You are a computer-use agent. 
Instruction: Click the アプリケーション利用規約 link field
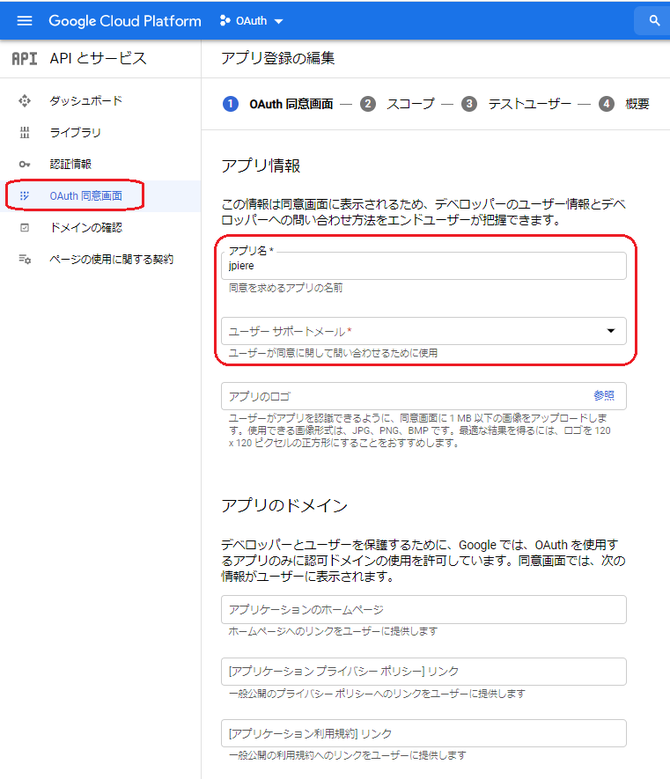coord(424,733)
